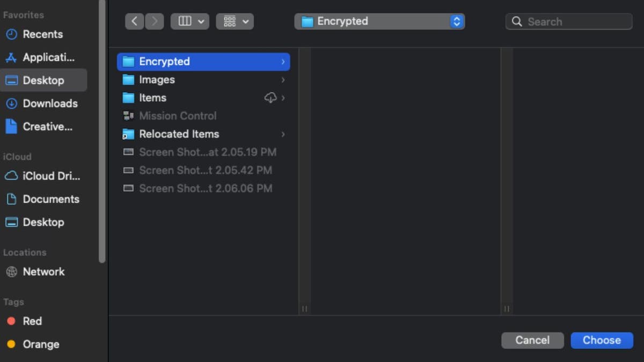Image resolution: width=644 pixels, height=362 pixels.
Task: Expand the Images folder chevron
Action: (283, 80)
